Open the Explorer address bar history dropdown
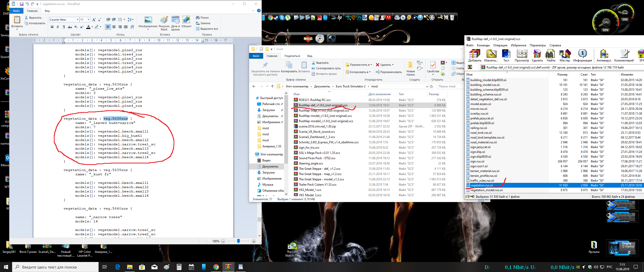The width and height of the screenshot is (644, 272). 427,86
